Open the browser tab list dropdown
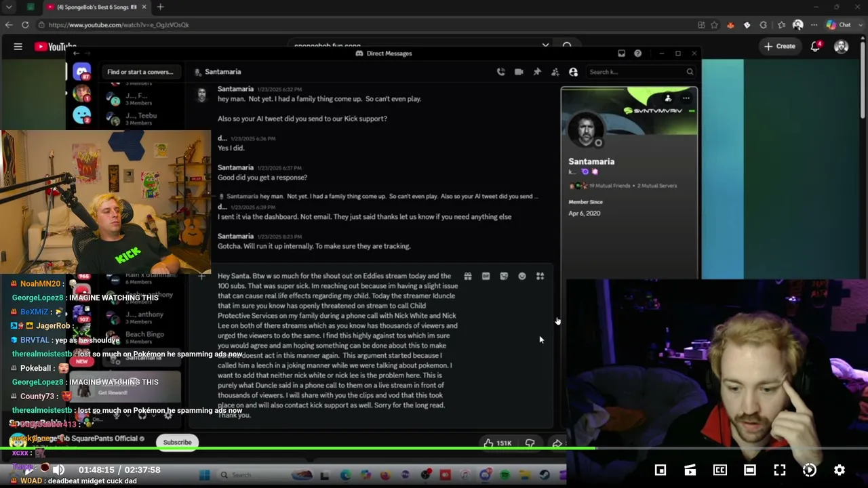Image resolution: width=868 pixels, height=488 pixels. tap(9, 7)
